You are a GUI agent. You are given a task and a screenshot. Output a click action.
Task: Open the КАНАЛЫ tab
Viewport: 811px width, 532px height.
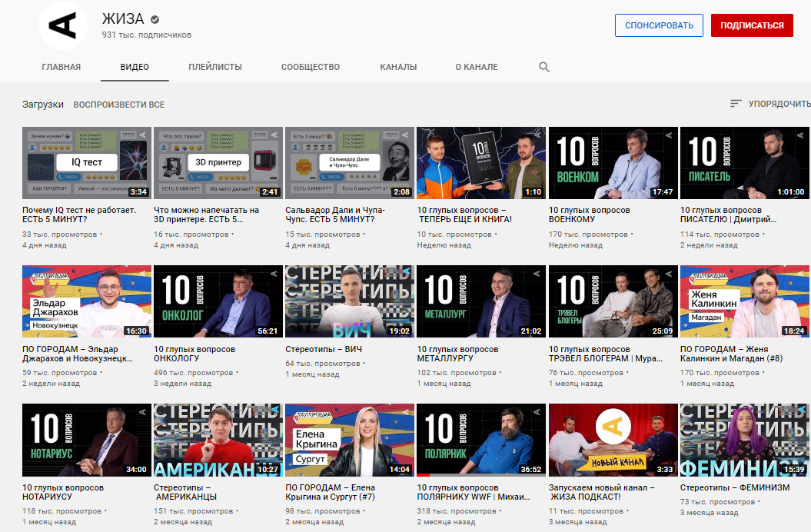click(398, 67)
